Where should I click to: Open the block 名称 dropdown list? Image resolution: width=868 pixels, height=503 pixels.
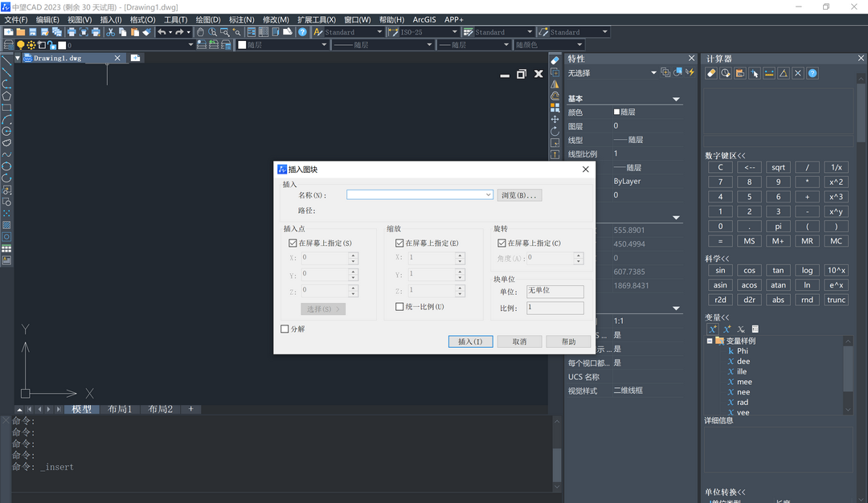(489, 195)
